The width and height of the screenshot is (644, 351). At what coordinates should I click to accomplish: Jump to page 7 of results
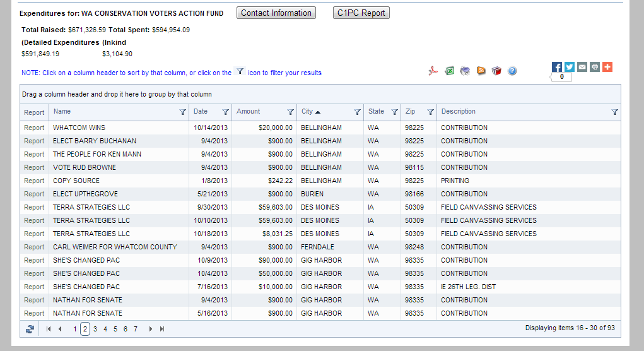click(x=136, y=329)
